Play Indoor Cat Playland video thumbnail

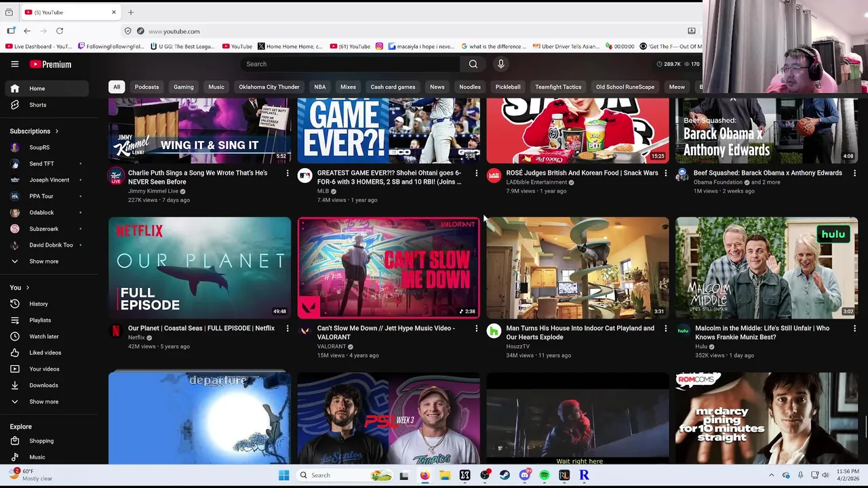578,268
